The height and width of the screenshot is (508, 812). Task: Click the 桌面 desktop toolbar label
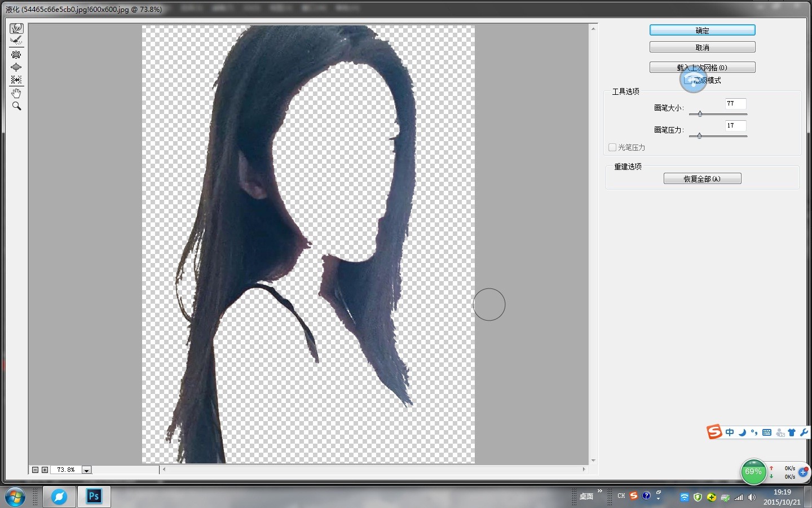pos(586,497)
